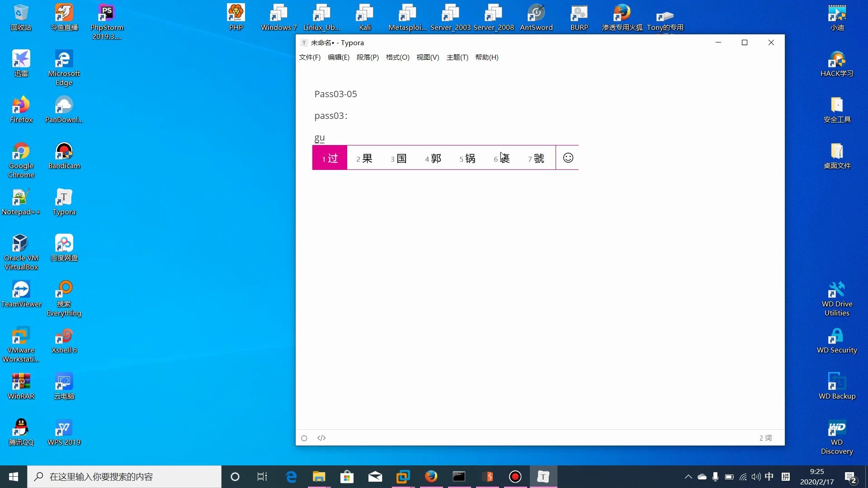This screenshot has height=488, width=868.
Task: Show hidden system tray icons
Action: pyautogui.click(x=688, y=477)
